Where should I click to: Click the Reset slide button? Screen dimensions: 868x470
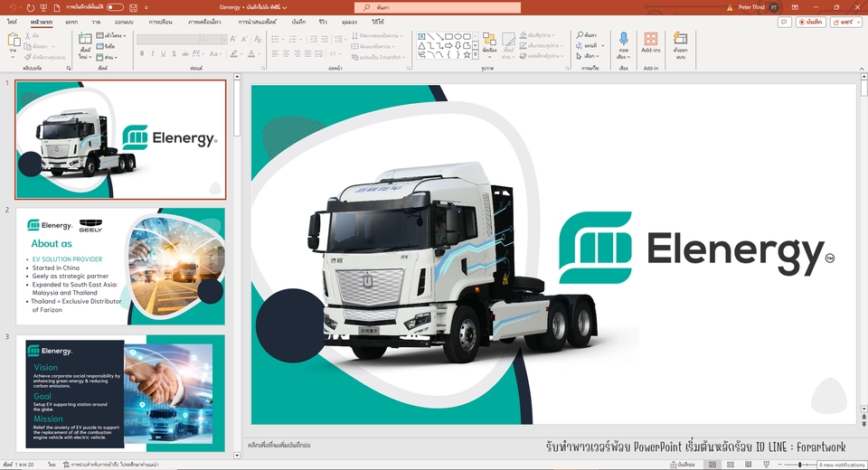pos(106,46)
